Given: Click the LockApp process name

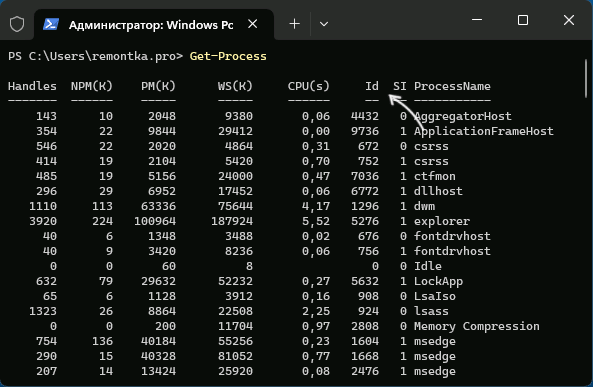Looking at the screenshot, I should (438, 281).
